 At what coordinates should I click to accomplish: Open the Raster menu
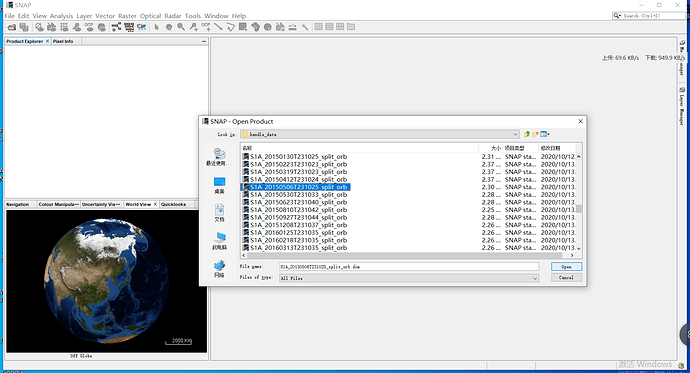point(127,16)
